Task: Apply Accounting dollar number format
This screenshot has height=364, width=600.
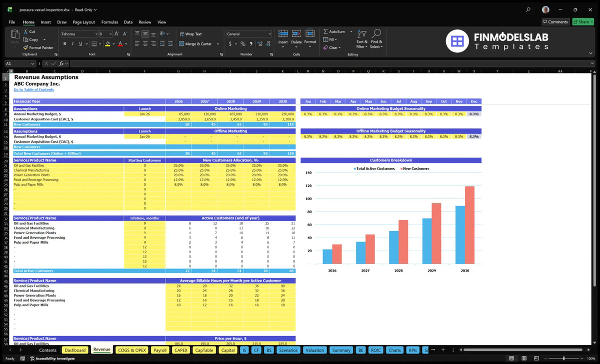Action: pos(230,44)
